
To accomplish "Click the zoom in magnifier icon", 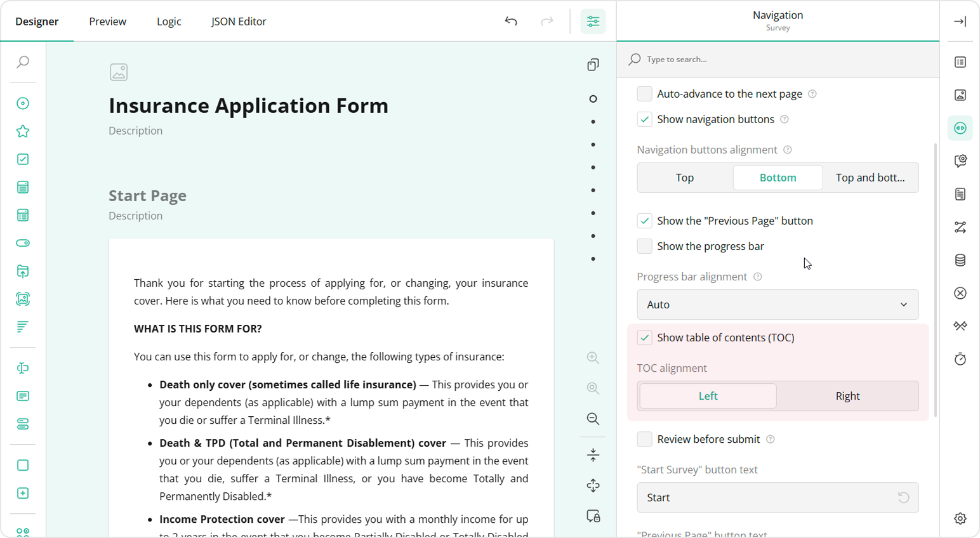I will point(593,358).
